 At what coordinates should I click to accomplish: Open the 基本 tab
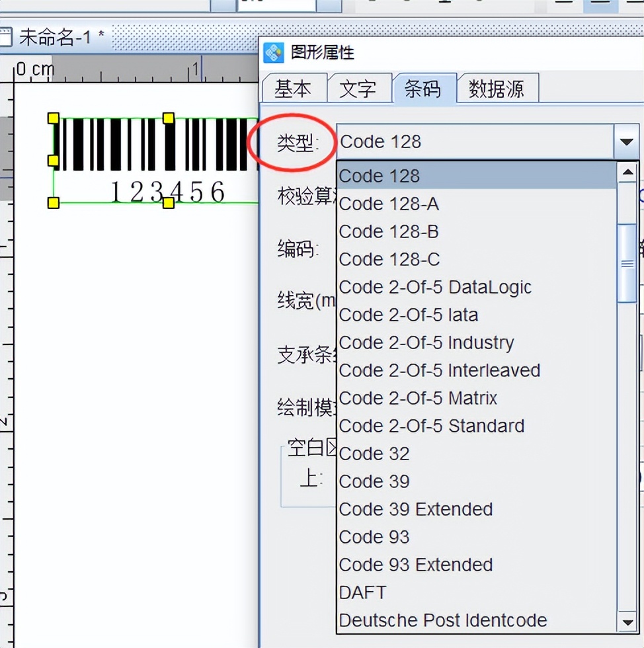coord(294,88)
